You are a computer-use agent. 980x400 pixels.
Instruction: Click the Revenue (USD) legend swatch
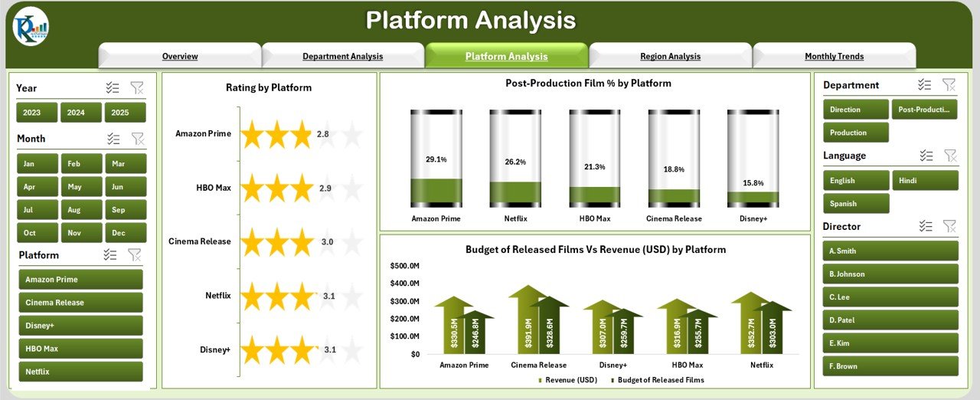(541, 380)
